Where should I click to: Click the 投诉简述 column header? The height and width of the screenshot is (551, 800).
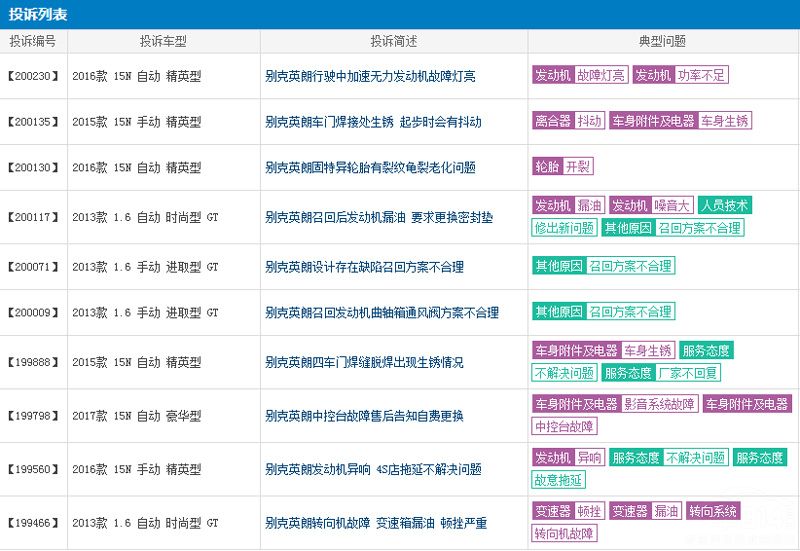click(x=394, y=41)
